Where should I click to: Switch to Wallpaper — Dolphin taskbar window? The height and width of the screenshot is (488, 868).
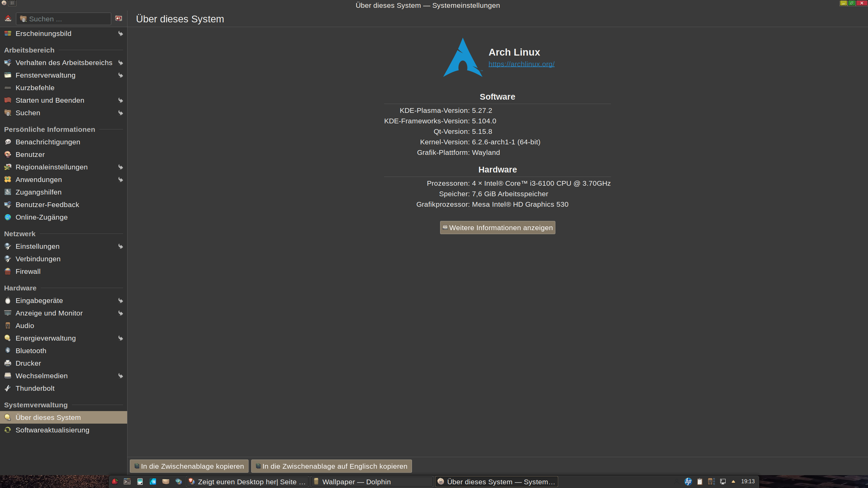click(x=372, y=482)
